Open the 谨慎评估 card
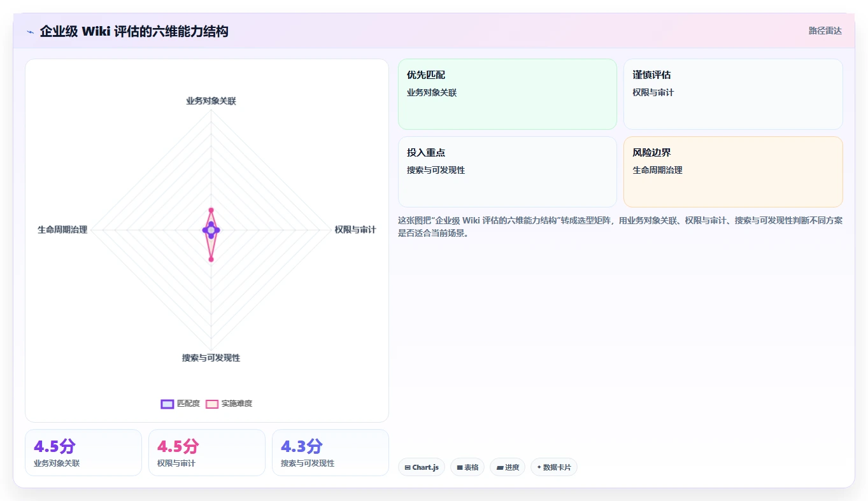 [x=733, y=94]
